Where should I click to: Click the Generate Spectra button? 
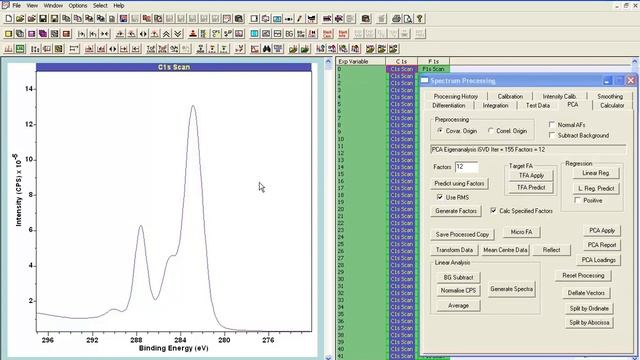511,289
